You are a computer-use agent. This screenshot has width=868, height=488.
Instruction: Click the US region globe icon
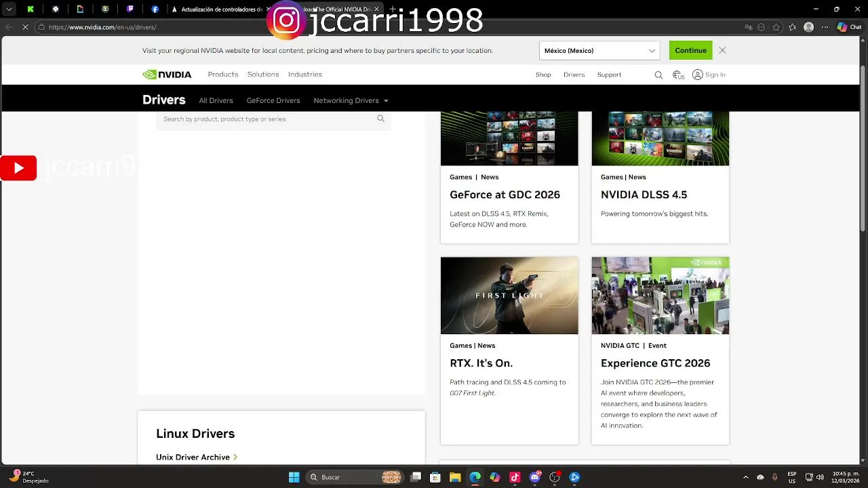pyautogui.click(x=678, y=75)
